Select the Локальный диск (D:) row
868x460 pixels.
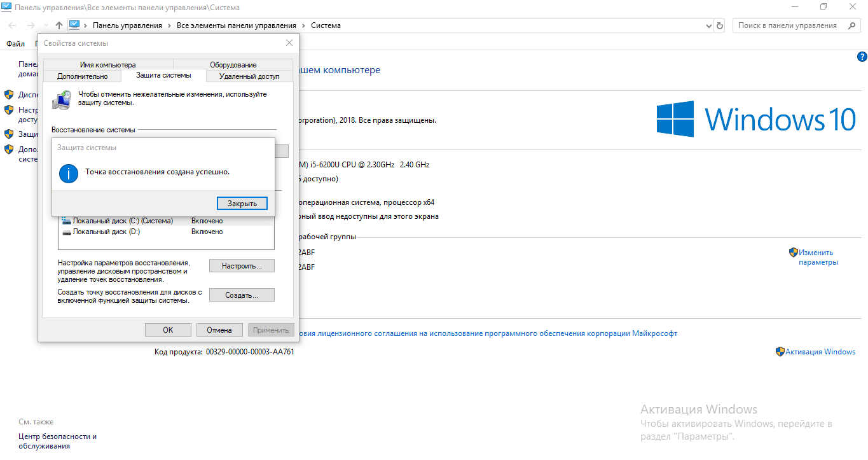(167, 232)
